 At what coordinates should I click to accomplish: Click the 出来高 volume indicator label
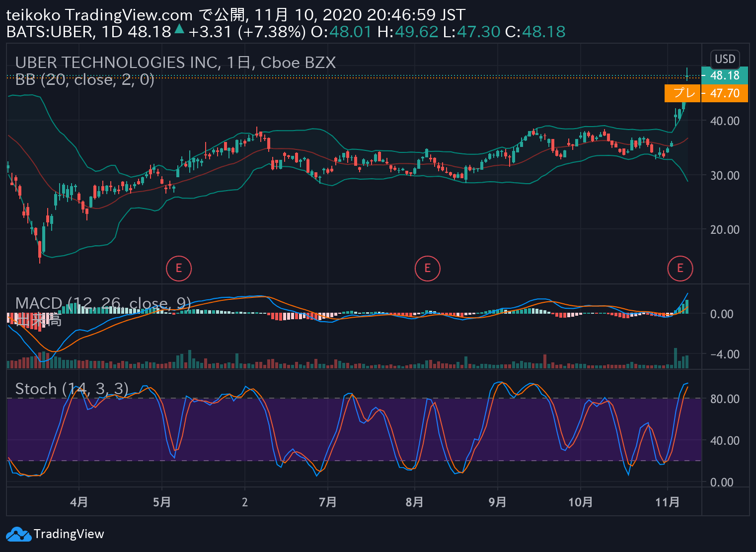tap(39, 320)
